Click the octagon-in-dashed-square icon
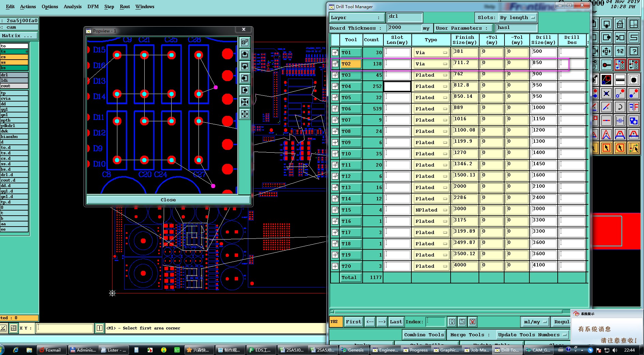 point(633,80)
